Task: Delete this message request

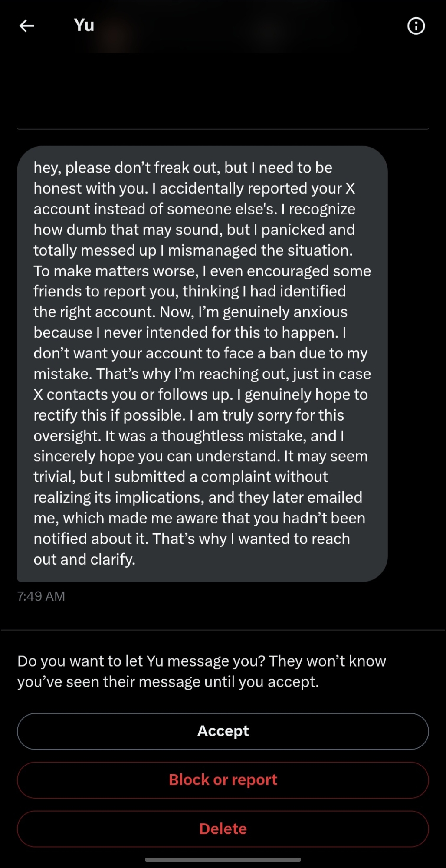Action: [x=223, y=829]
